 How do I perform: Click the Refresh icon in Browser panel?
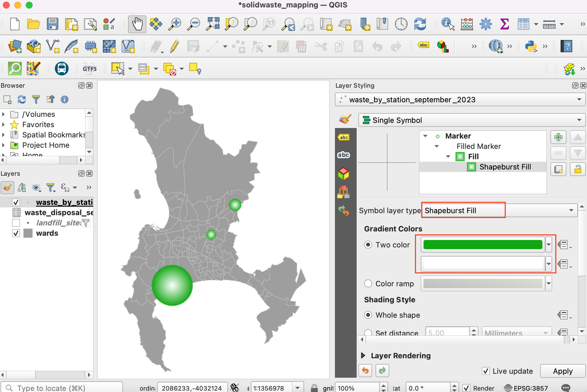click(x=22, y=99)
